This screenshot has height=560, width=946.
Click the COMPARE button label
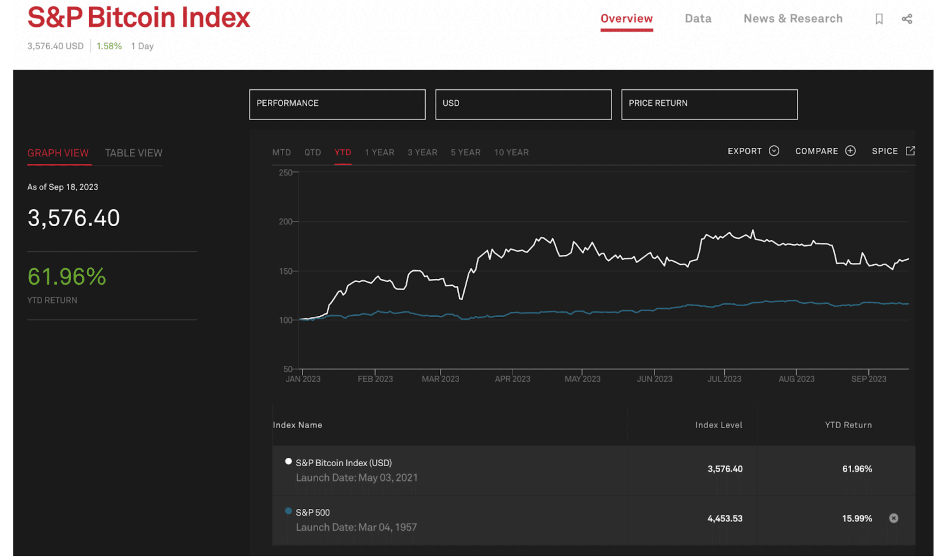tap(816, 151)
